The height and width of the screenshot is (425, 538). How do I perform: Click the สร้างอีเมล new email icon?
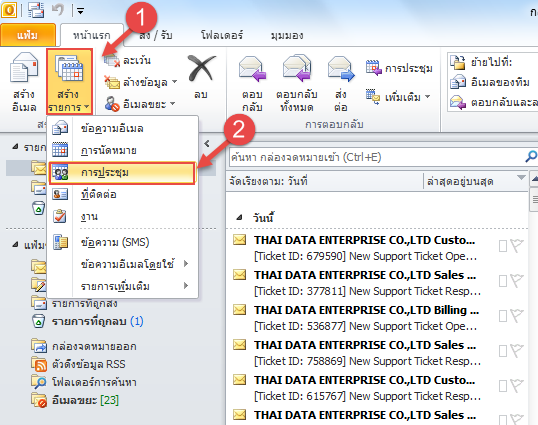pos(24,67)
